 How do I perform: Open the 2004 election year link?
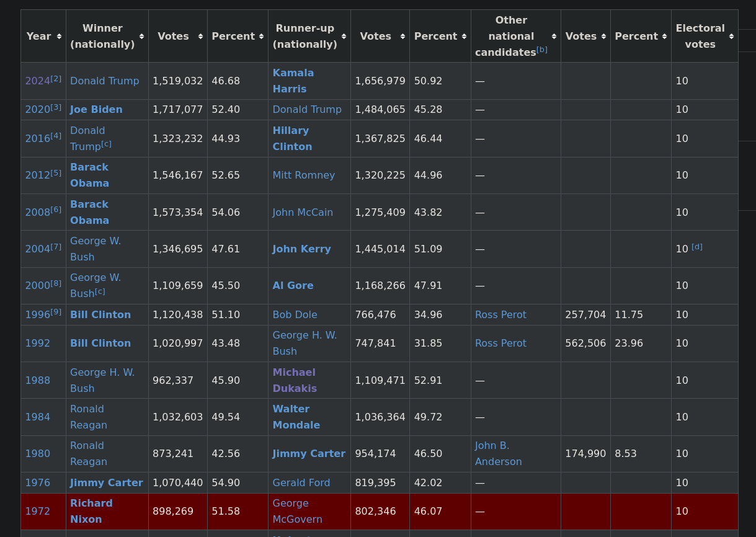pyautogui.click(x=37, y=249)
